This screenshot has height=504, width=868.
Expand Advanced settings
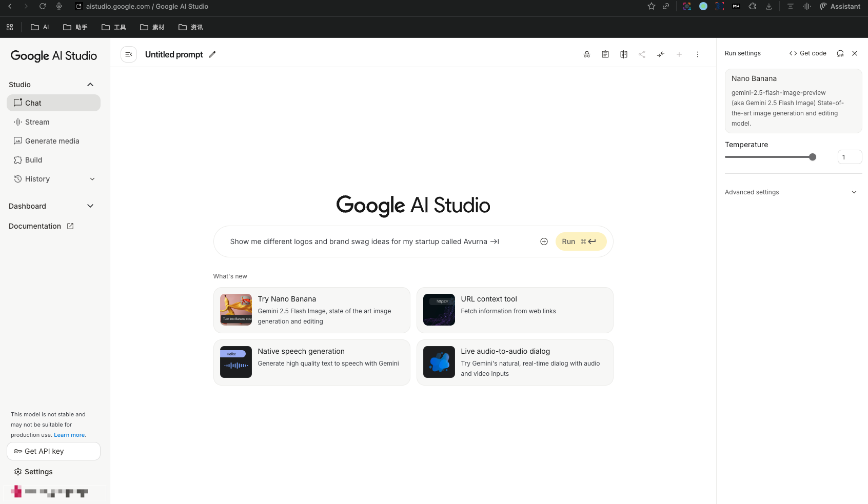click(x=793, y=192)
